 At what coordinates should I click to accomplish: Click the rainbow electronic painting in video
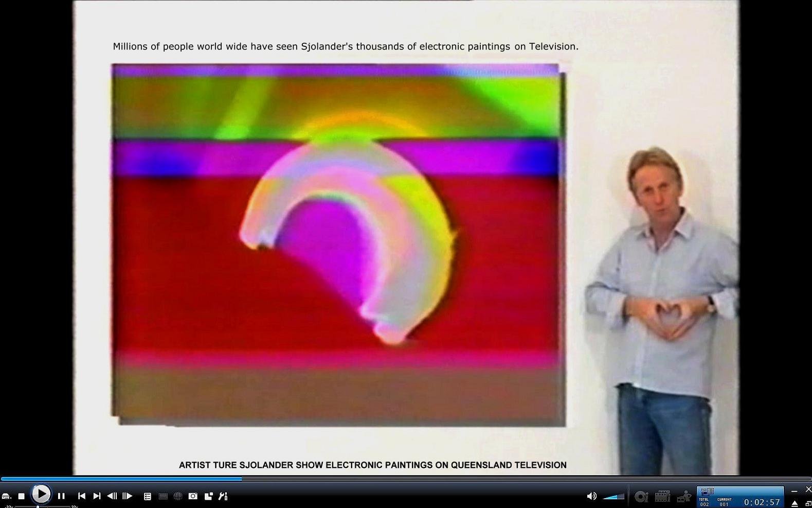click(x=338, y=245)
